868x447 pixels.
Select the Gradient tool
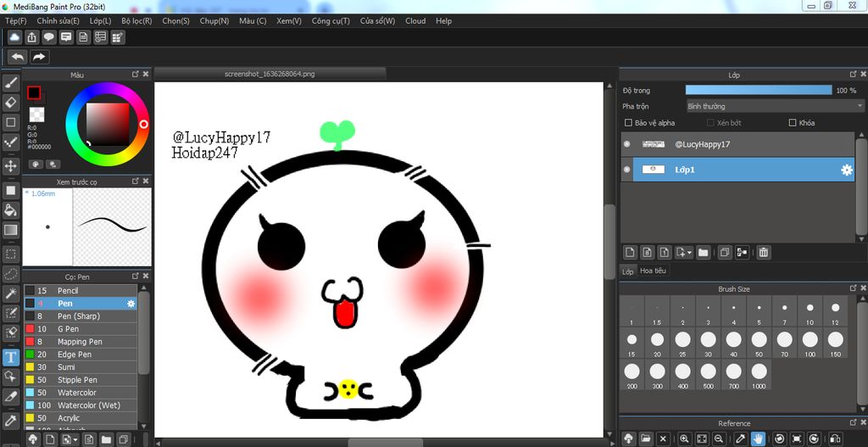tap(11, 229)
